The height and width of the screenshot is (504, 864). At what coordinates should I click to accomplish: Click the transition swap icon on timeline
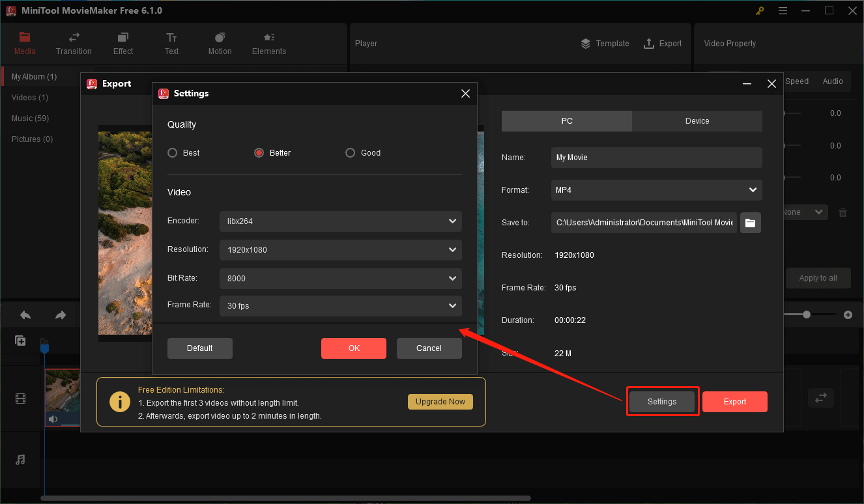tap(821, 397)
